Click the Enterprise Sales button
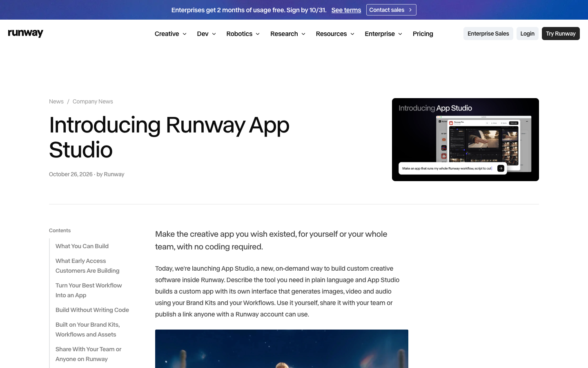Image resolution: width=588 pixels, height=368 pixels. coord(488,34)
